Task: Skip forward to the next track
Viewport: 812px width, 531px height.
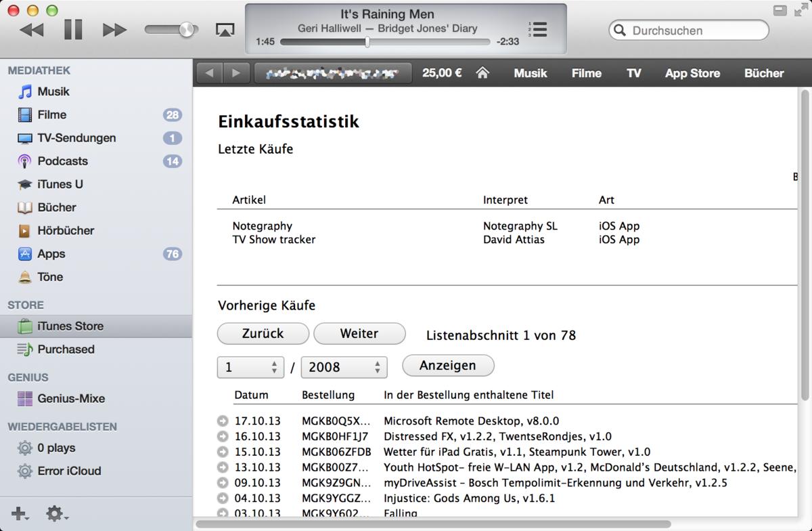Action: [114, 30]
